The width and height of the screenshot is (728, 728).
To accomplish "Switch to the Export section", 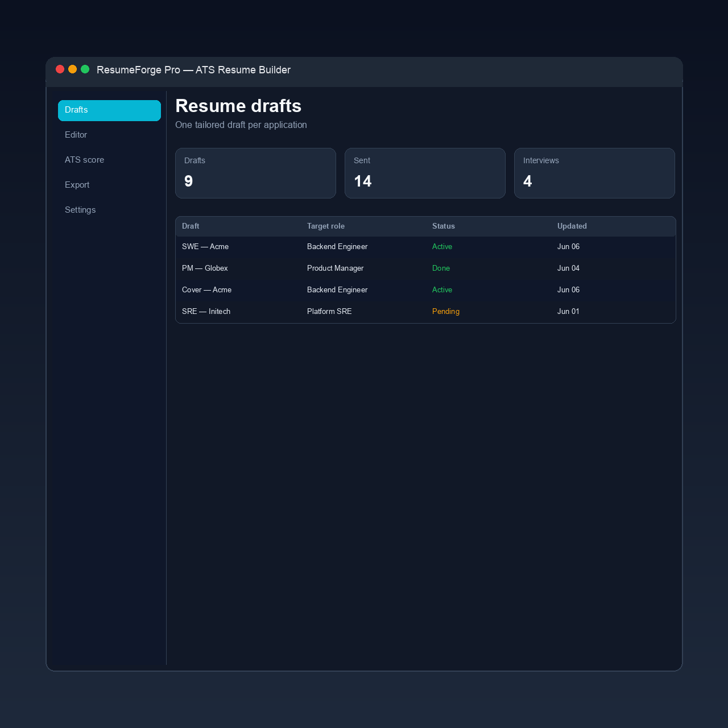I will (109, 185).
